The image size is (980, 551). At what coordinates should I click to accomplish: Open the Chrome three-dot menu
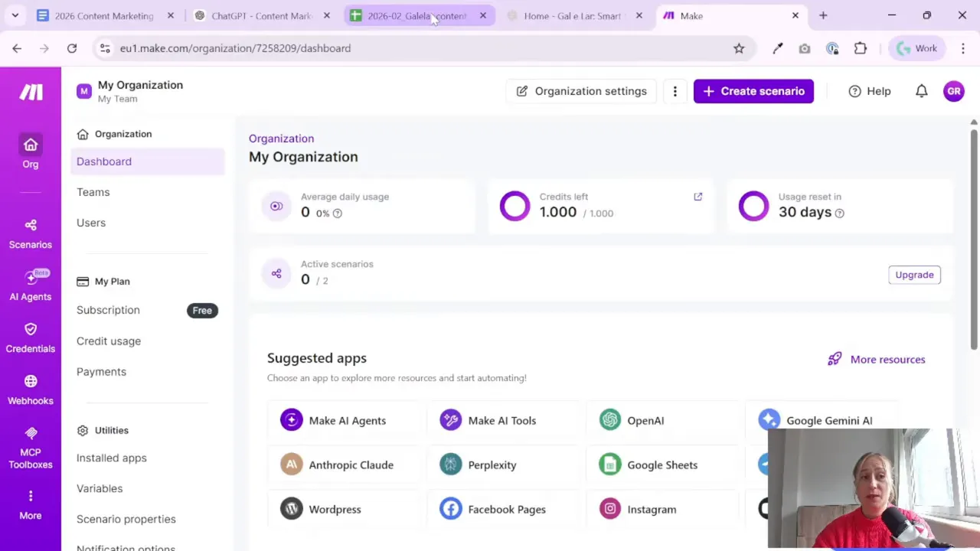[962, 48]
